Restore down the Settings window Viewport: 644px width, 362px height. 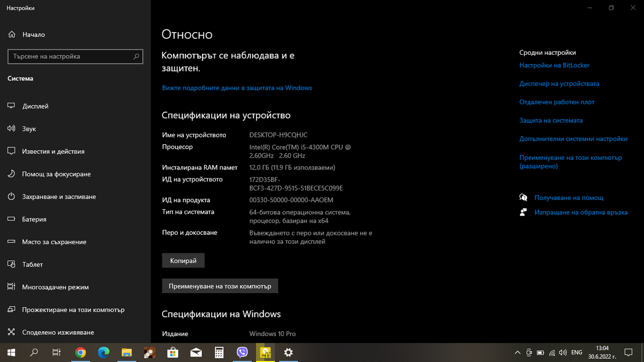click(x=611, y=8)
